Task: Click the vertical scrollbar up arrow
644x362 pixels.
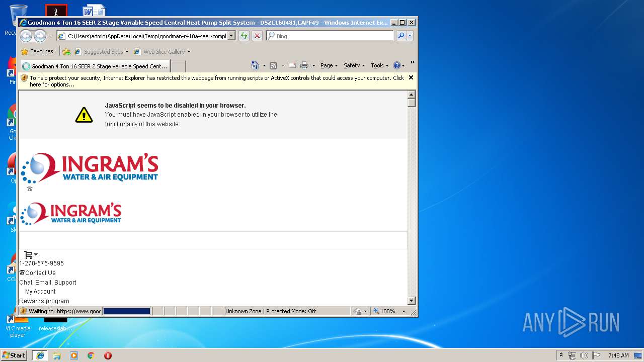Action: [411, 95]
